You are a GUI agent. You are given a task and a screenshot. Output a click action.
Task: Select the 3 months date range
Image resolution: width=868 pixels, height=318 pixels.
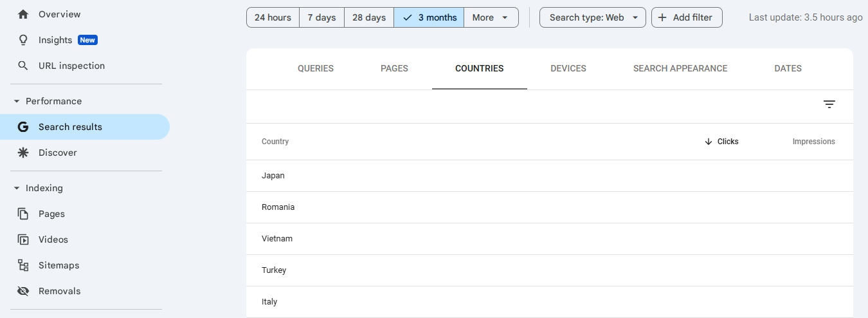(429, 17)
